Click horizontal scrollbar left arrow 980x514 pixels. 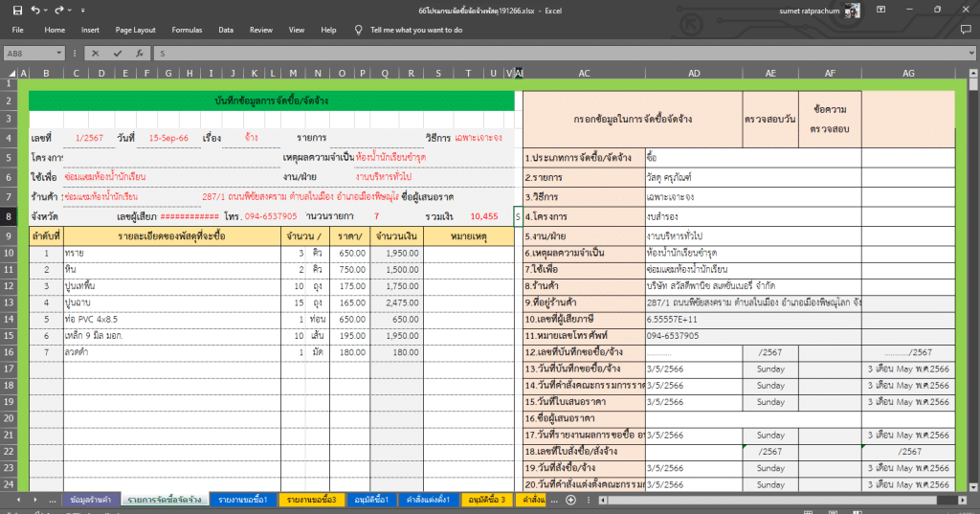pos(603,500)
